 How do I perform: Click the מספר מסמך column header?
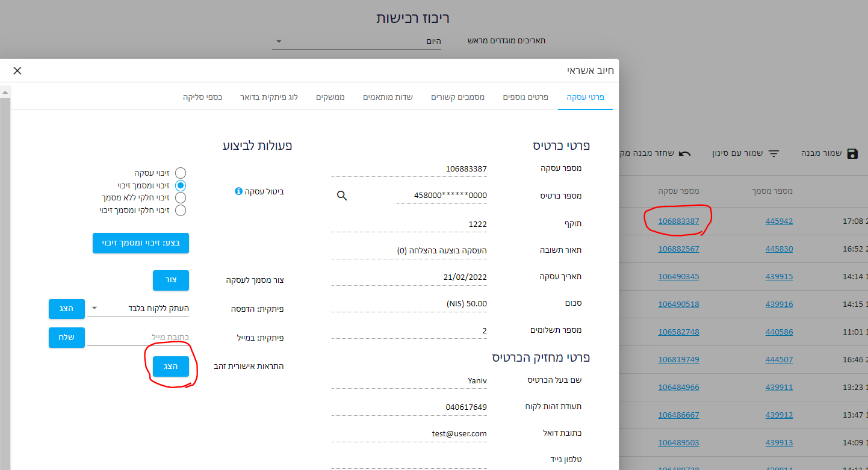point(771,191)
